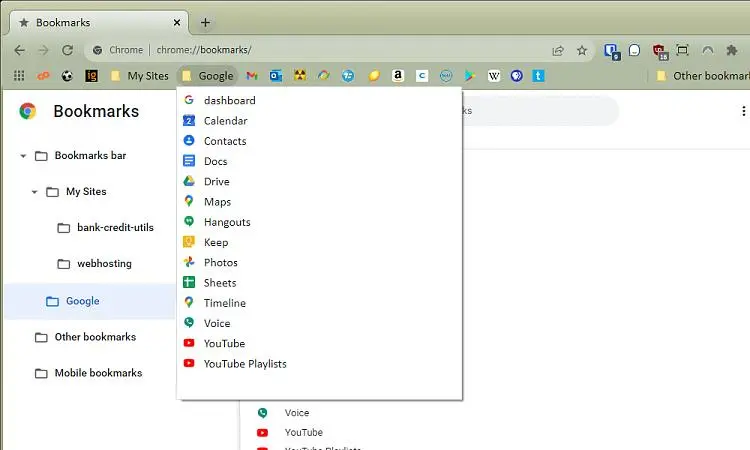Collapse the Bookmarks bar tree arrow
Viewport: 750px width, 450px height.
coord(23,156)
